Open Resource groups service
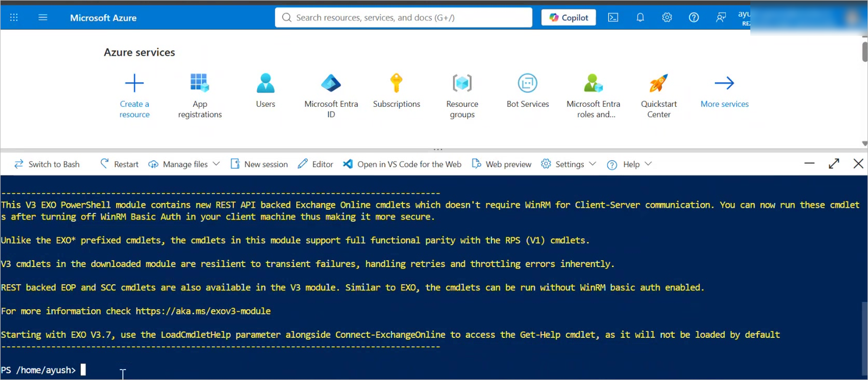The height and width of the screenshot is (380, 868). click(462, 95)
